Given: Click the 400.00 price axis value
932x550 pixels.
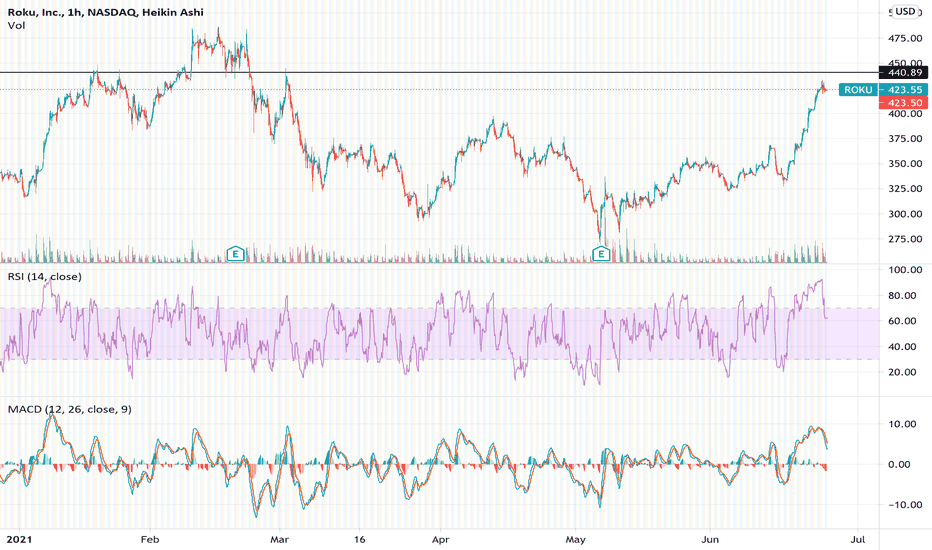Looking at the screenshot, I should pos(905,114).
